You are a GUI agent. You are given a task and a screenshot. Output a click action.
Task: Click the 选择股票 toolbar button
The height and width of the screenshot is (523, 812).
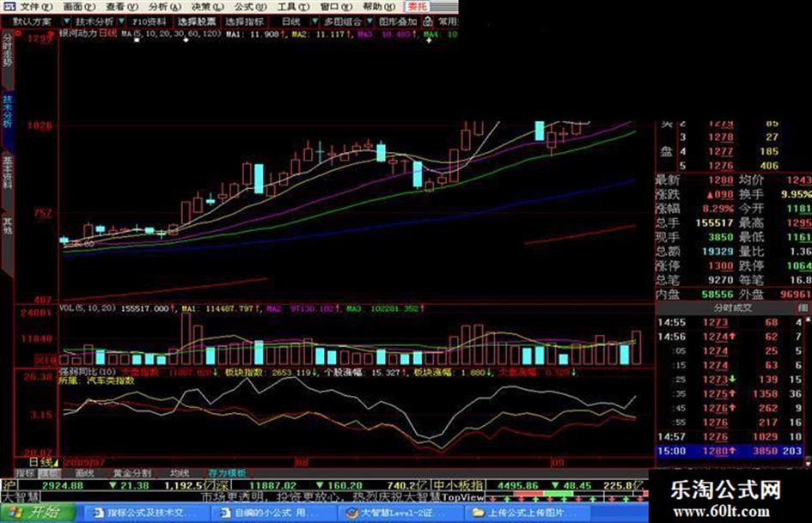click(x=197, y=21)
